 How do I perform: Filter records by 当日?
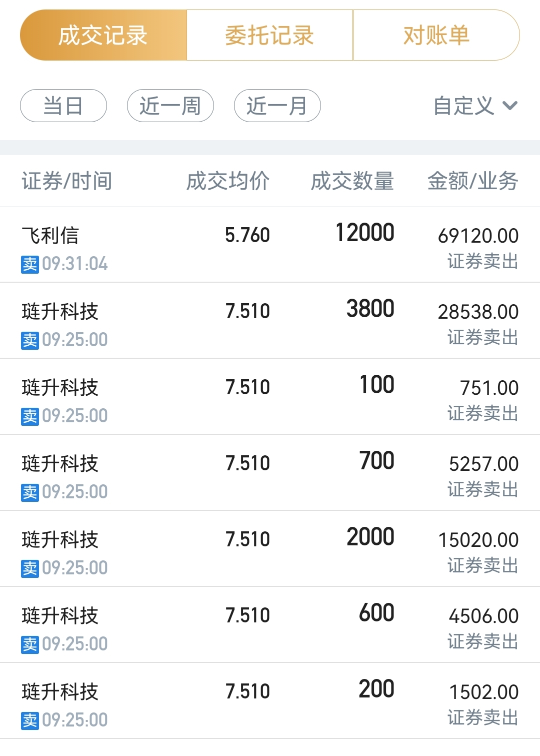(63, 106)
